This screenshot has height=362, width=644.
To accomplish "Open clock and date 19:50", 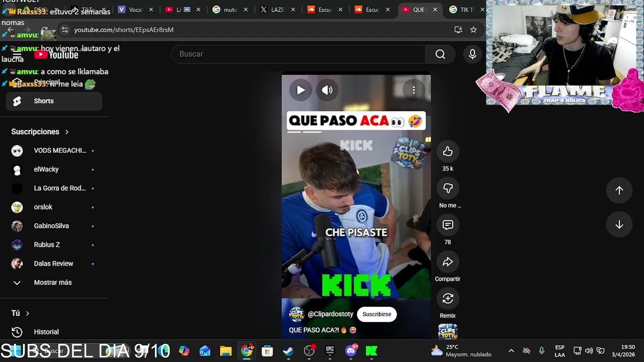I will click(x=624, y=351).
